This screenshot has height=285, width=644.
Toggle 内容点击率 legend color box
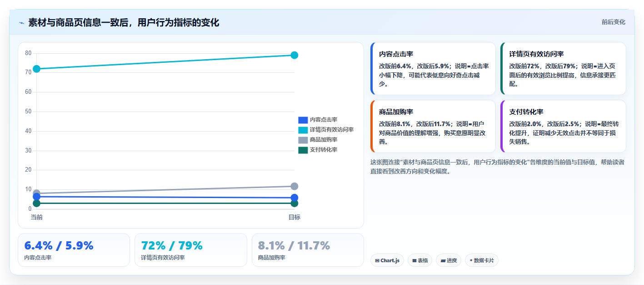303,120
